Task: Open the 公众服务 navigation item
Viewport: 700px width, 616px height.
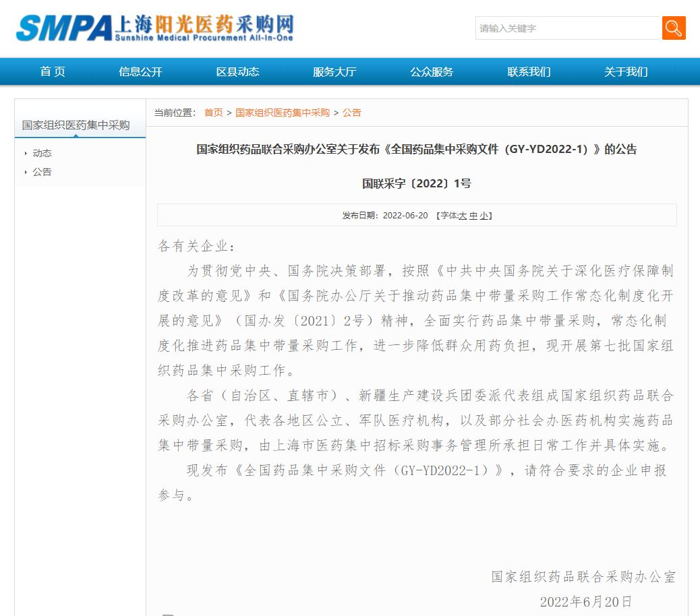Action: pyautogui.click(x=432, y=72)
